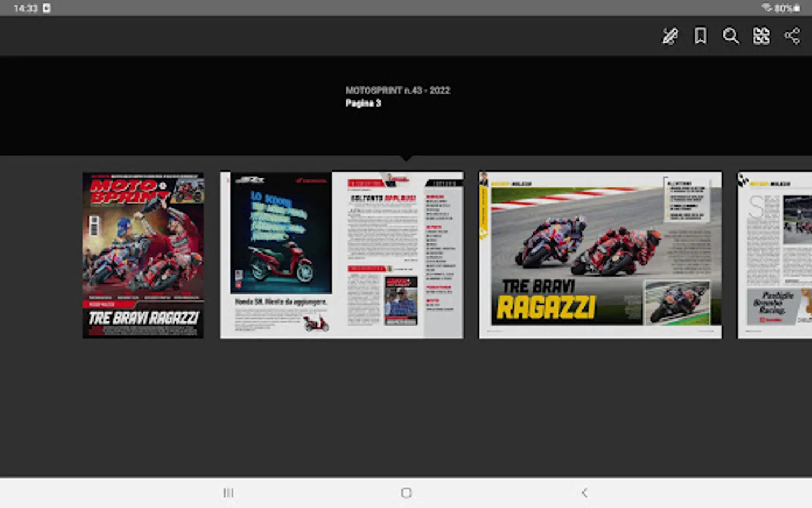Screen dimensions: 812x508
Task: Open the Tre Bravi Ragazzi spread
Action: coord(600,255)
